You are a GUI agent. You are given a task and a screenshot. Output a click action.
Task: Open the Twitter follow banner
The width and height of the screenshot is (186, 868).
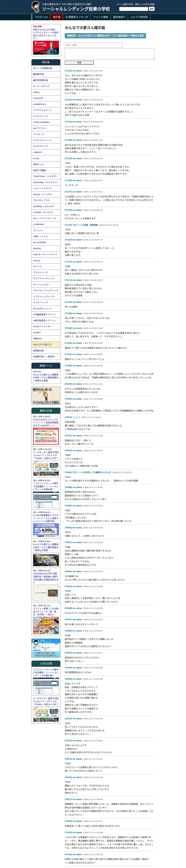click(x=46, y=648)
